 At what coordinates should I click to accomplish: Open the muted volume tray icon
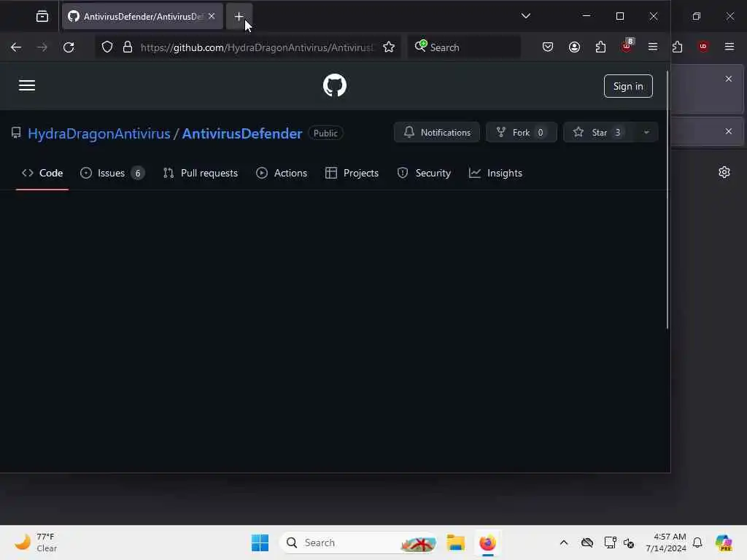[629, 542]
